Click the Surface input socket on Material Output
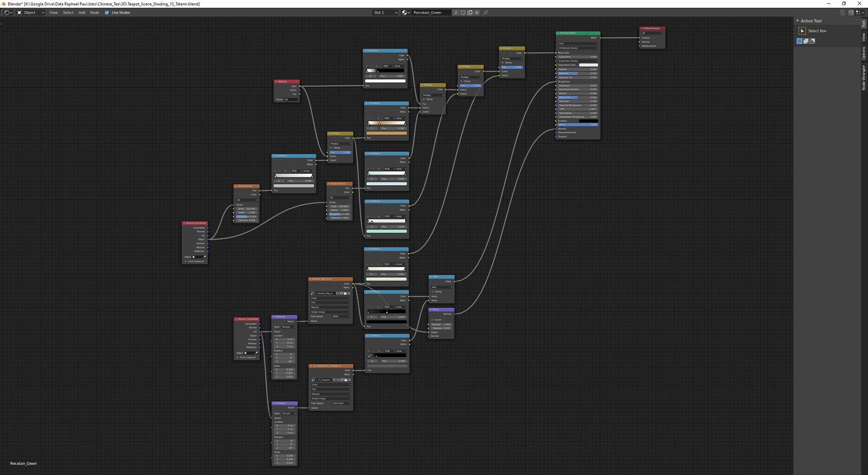Image resolution: width=868 pixels, height=475 pixels. pyautogui.click(x=639, y=38)
